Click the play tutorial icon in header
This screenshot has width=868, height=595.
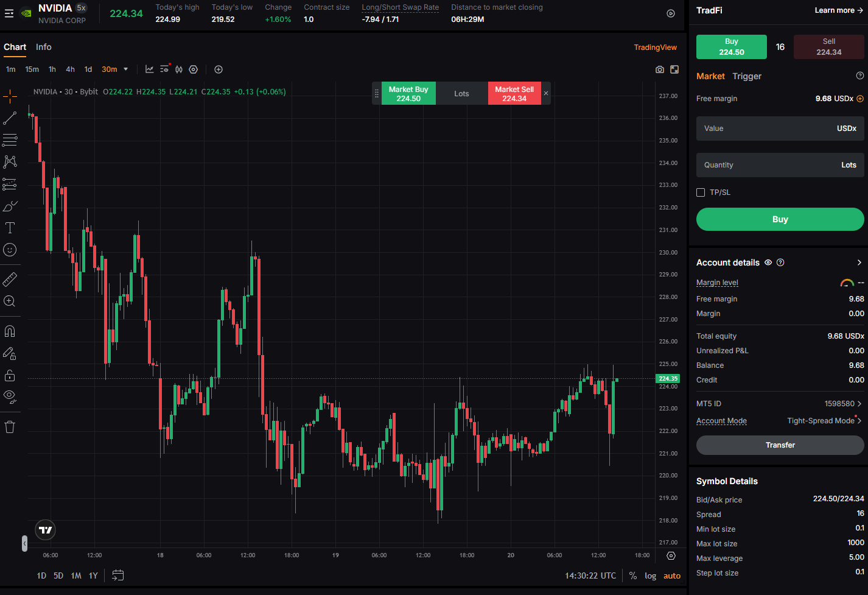(671, 13)
